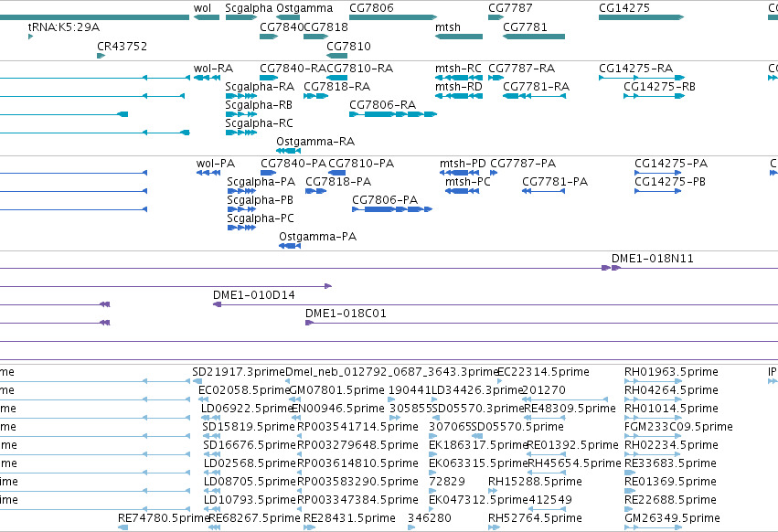Click EST RH52764.5prime
The width and height of the screenshot is (778, 532).
(535, 518)
